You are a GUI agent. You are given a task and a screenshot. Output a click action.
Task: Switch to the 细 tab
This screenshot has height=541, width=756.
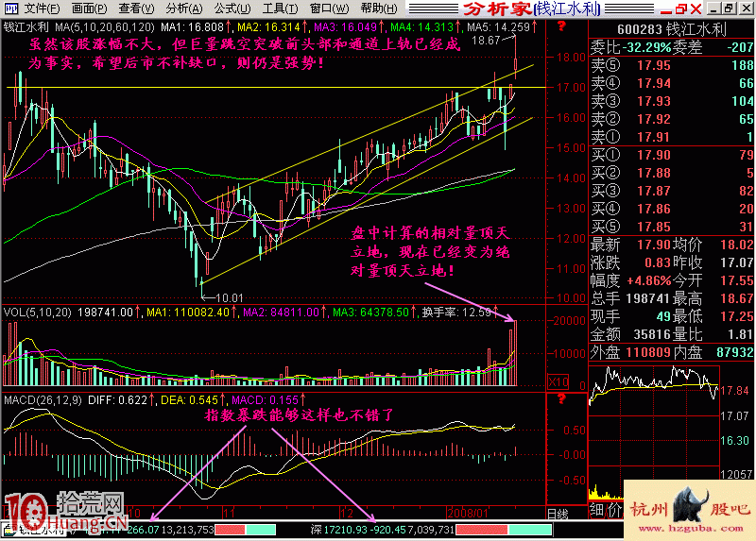pyautogui.click(x=596, y=510)
